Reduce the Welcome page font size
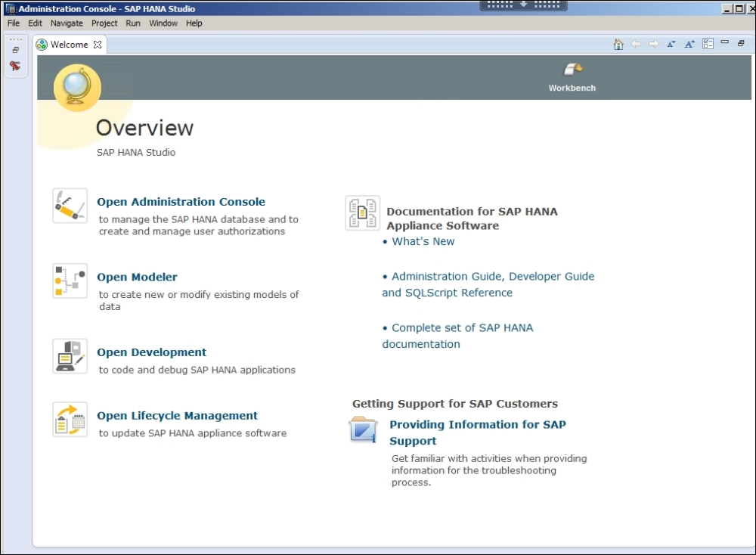Screen dimensions: 756x555 coord(671,44)
